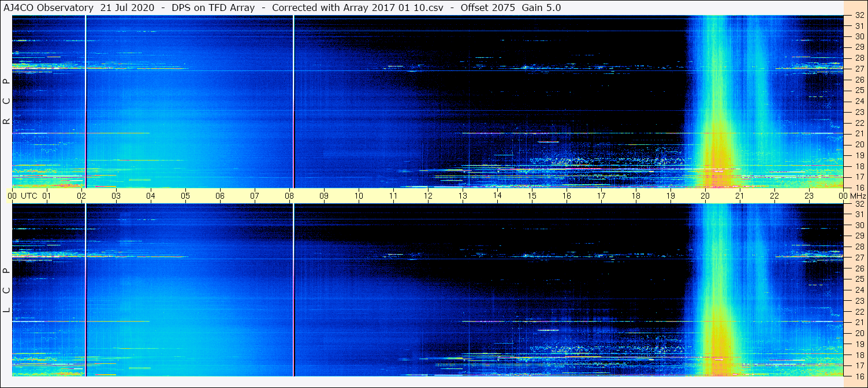Select the '08' hour tick label
Image resolution: width=868 pixels, height=388 pixels.
pos(289,196)
